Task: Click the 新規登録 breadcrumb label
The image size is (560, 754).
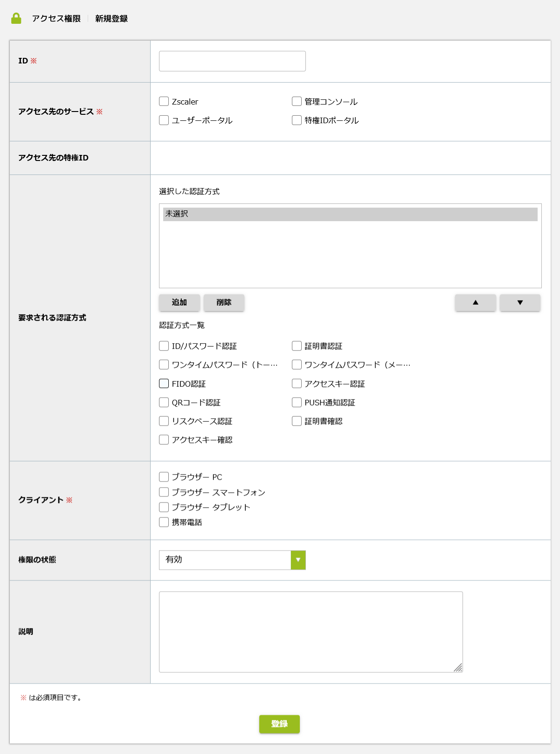Action: [111, 19]
